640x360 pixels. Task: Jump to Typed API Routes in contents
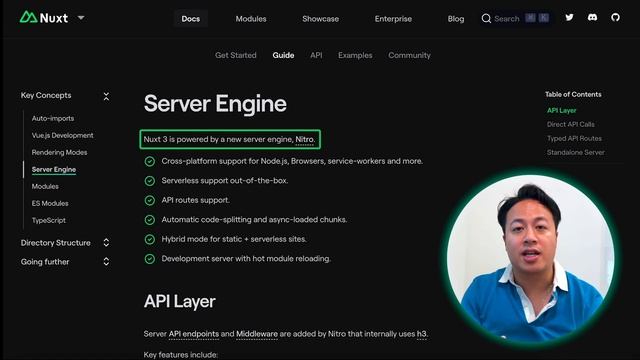(574, 138)
